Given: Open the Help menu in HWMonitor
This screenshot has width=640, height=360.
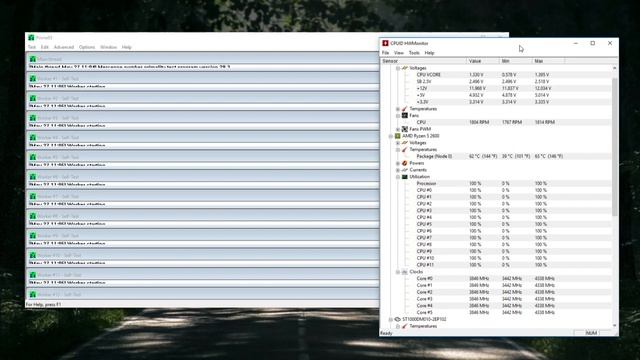Looking at the screenshot, I should 429,53.
